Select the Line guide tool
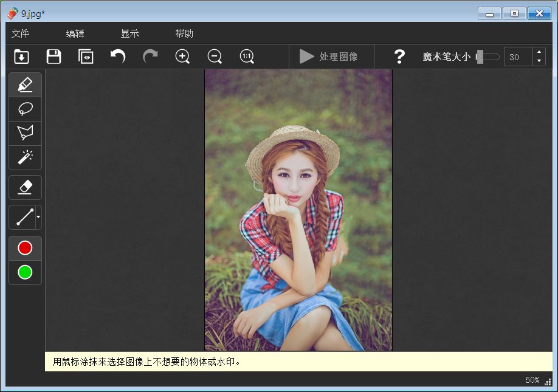The image size is (558, 392). [x=23, y=217]
